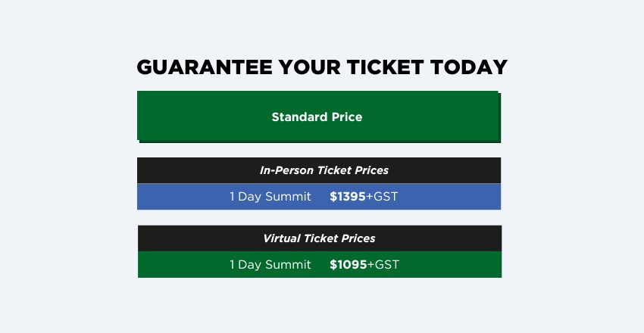Image resolution: width=644 pixels, height=333 pixels.
Task: Click the word TODAY in the heading
Action: pos(469,67)
